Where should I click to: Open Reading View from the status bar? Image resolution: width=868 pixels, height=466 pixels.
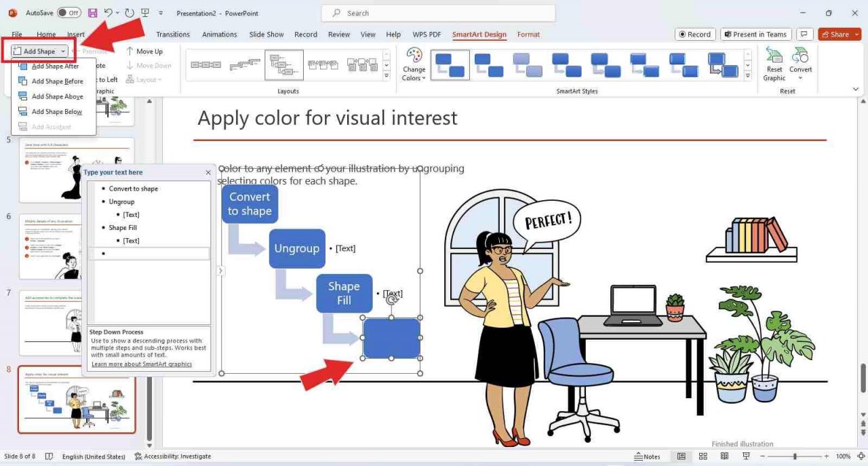(724, 456)
